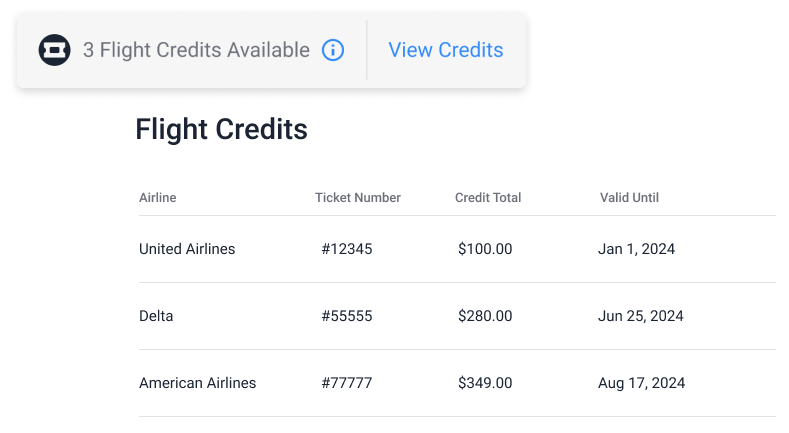Click ticket number #12345
The height and width of the screenshot is (433, 789).
pyautogui.click(x=347, y=249)
